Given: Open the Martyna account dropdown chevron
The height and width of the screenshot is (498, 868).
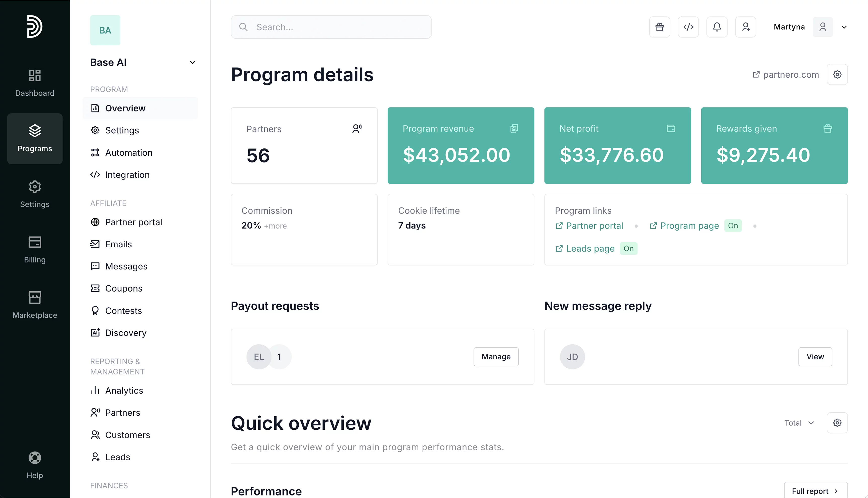Looking at the screenshot, I should tap(844, 27).
